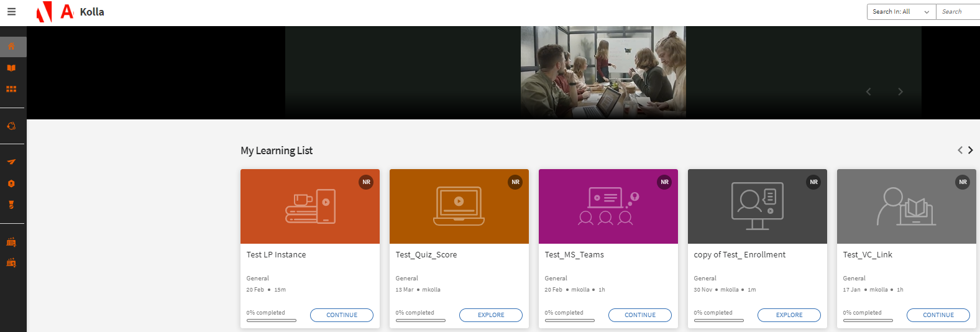Click into the Search input field
This screenshot has width=980, height=332.
click(958, 12)
